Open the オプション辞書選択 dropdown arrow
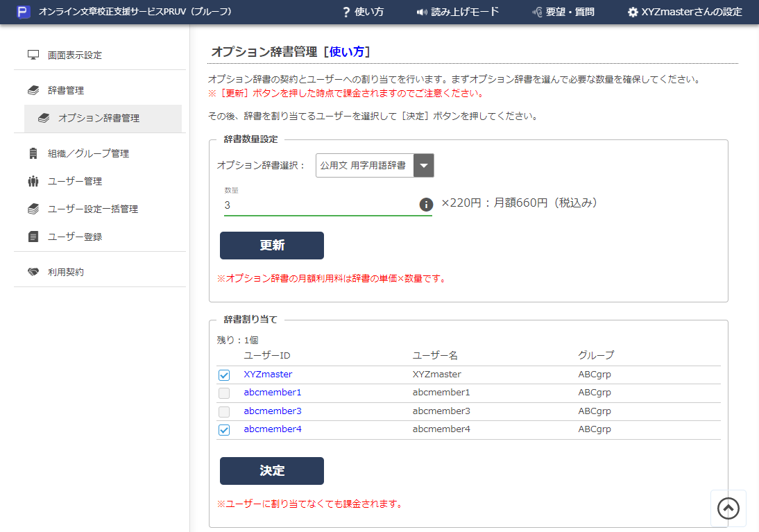 click(423, 166)
